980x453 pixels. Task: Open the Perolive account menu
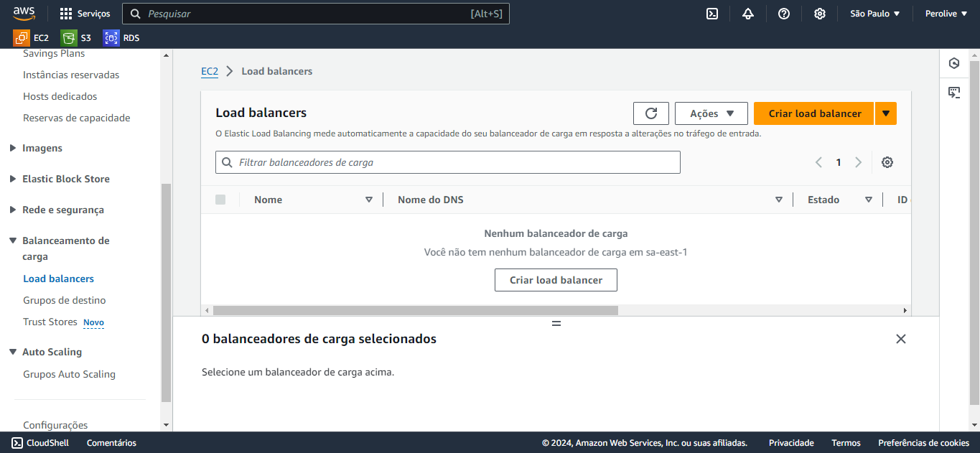point(946,14)
